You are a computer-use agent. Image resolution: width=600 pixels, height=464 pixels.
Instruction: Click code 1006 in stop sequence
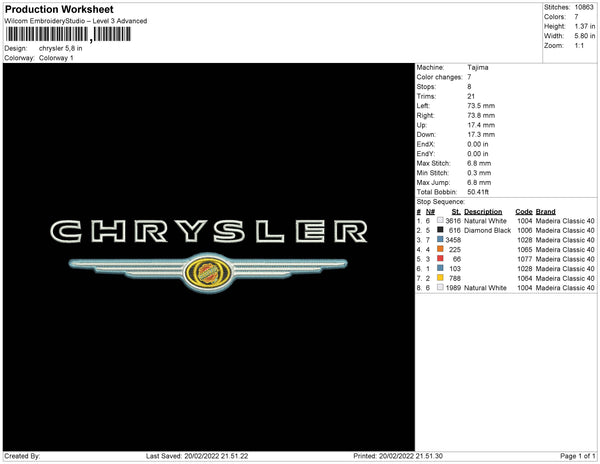click(525, 230)
